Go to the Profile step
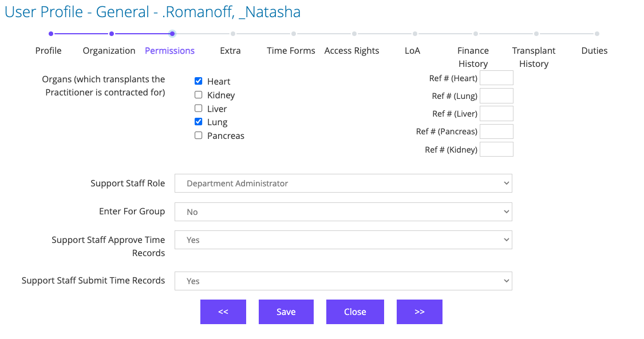This screenshot has height=339, width=644. pyautogui.click(x=49, y=50)
